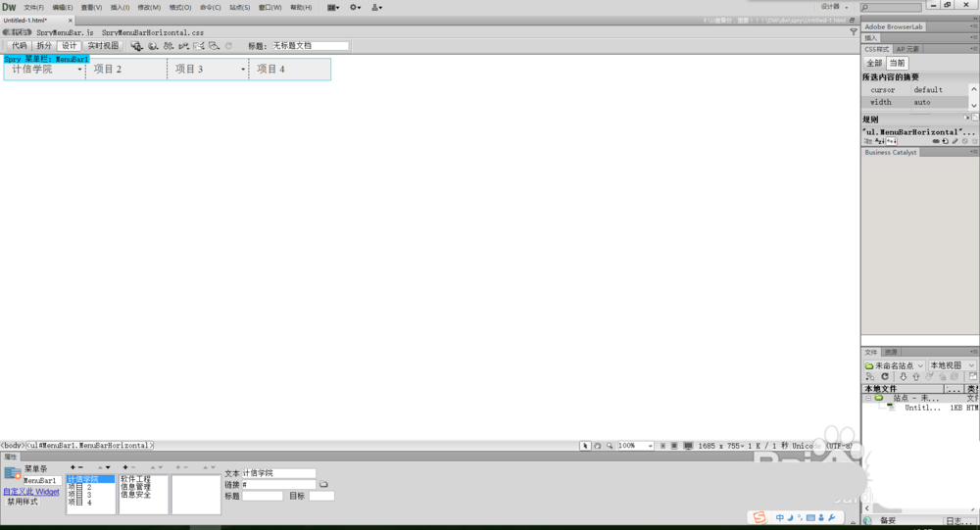Remove first-level menu item with minus icon

80,467
